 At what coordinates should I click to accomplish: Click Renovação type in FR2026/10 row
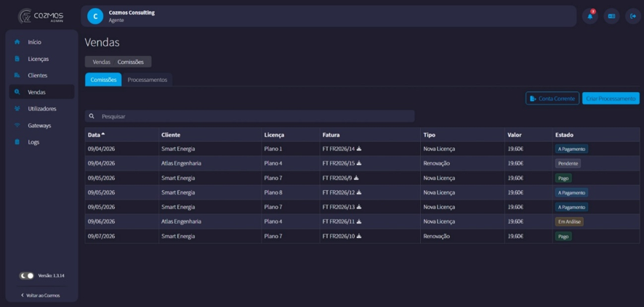point(437,236)
